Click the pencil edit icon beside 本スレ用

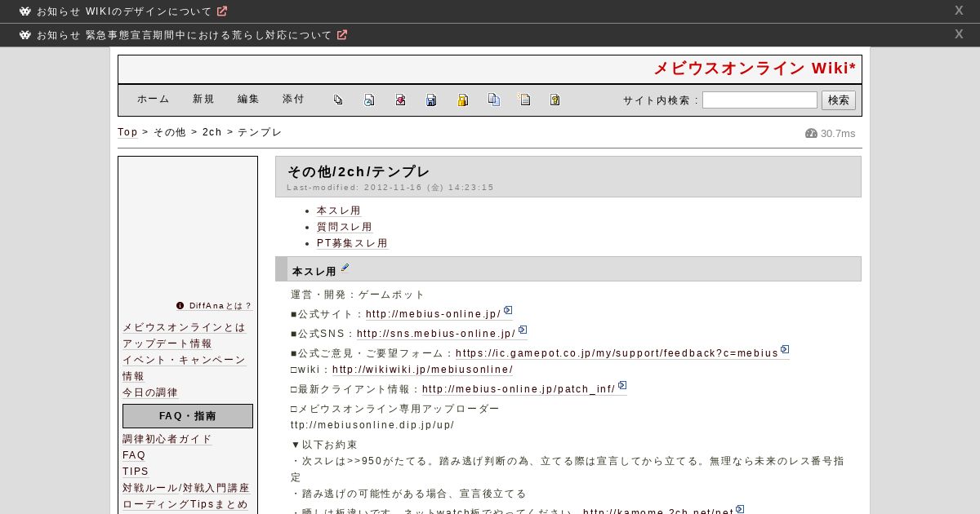click(x=345, y=268)
